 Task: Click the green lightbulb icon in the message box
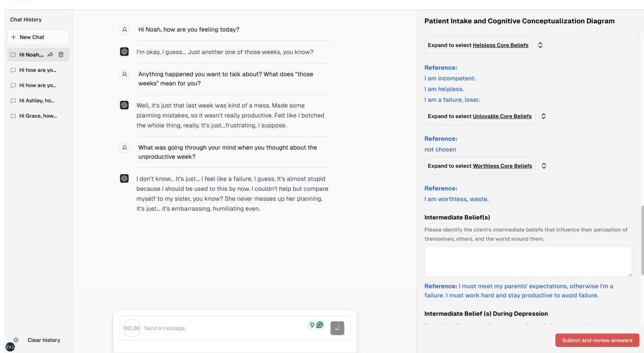[x=312, y=324]
